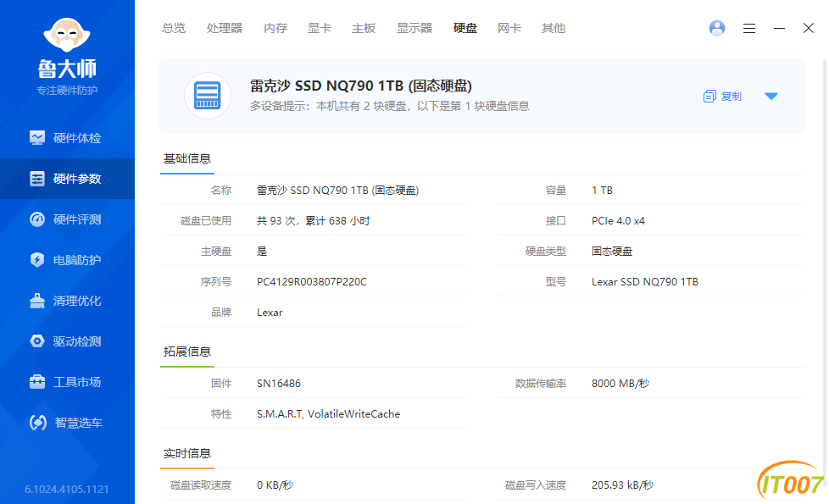Open 智慧选车 icon
This screenshot has width=829, height=504.
(x=38, y=423)
